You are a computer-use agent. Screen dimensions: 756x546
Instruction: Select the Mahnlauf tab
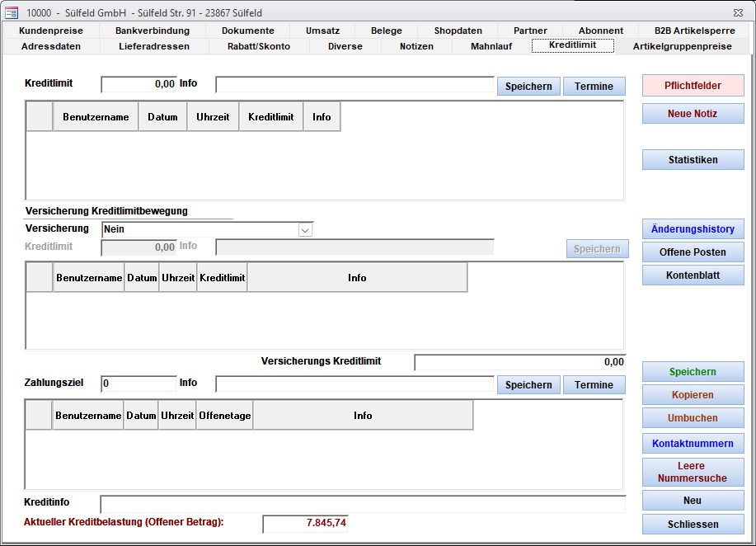click(491, 46)
